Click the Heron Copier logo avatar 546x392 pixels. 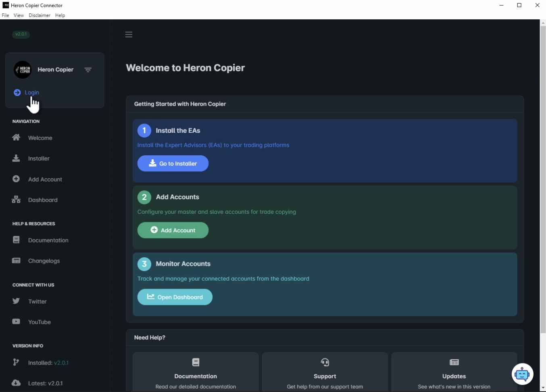click(23, 69)
